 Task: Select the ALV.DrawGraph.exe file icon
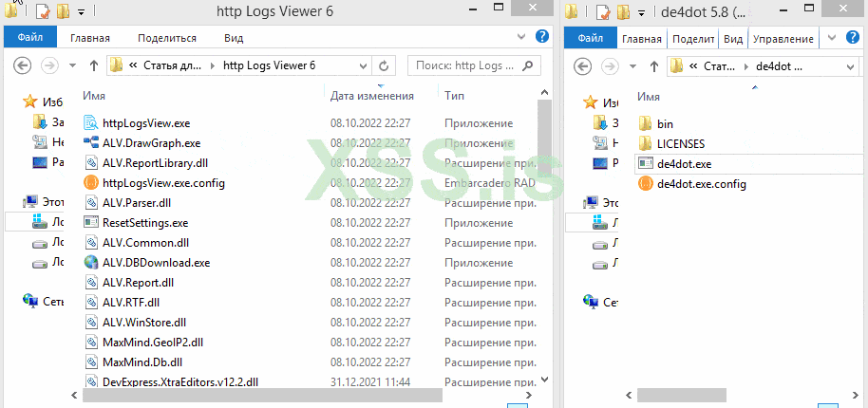pyautogui.click(x=91, y=142)
